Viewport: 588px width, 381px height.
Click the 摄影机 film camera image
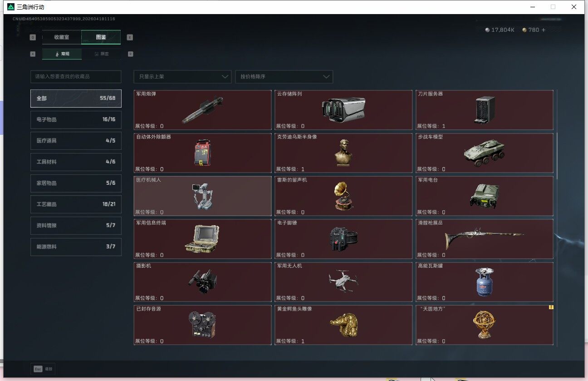pyautogui.click(x=202, y=282)
